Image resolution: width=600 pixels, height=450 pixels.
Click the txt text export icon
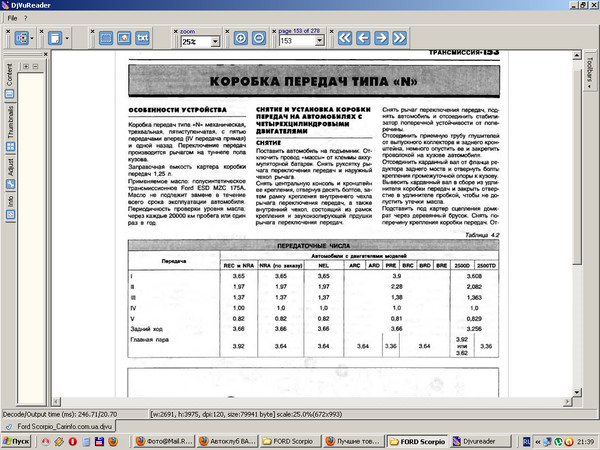point(142,38)
